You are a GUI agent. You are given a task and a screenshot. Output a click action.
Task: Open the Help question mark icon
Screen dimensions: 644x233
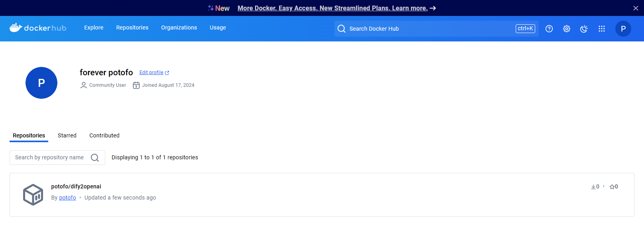tap(549, 29)
